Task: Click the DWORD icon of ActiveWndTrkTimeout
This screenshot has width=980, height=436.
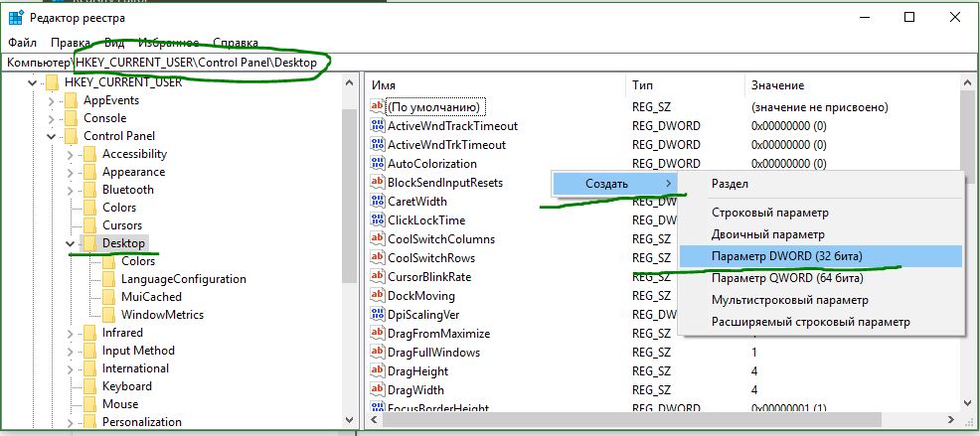Action: (x=378, y=144)
